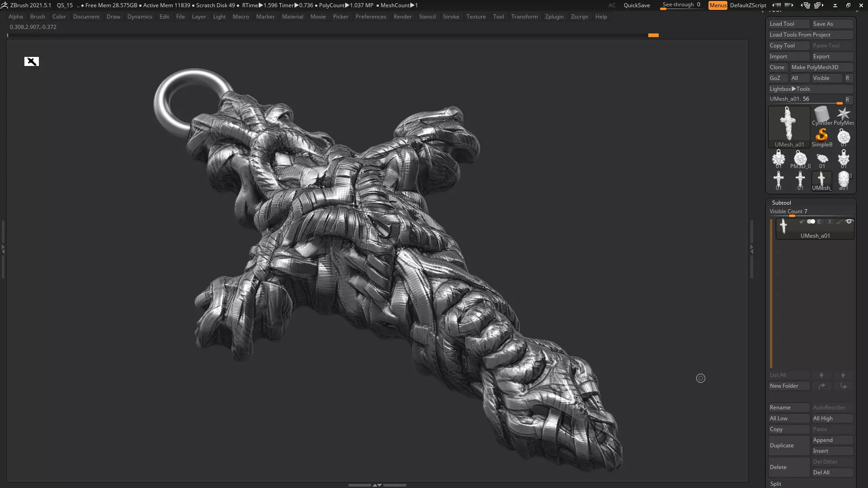Viewport: 868px width, 488px height.
Task: Click the orange subtool list scrollbar
Action: (771, 294)
